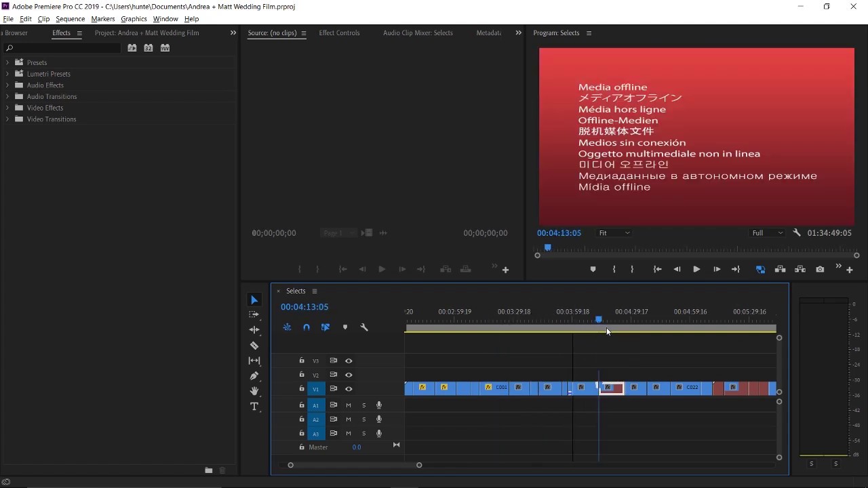Toggle insert sequences as nests option
Image resolution: width=868 pixels, height=488 pixels.
click(x=287, y=327)
